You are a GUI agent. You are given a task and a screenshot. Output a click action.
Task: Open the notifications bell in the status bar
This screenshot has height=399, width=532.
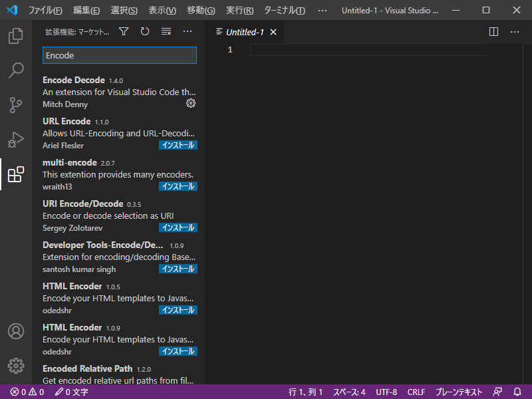coord(518,392)
